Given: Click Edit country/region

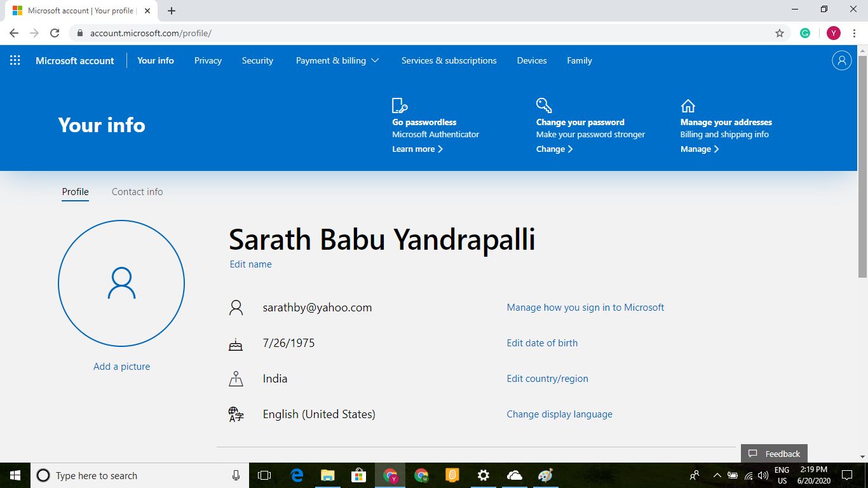Looking at the screenshot, I should 547,379.
